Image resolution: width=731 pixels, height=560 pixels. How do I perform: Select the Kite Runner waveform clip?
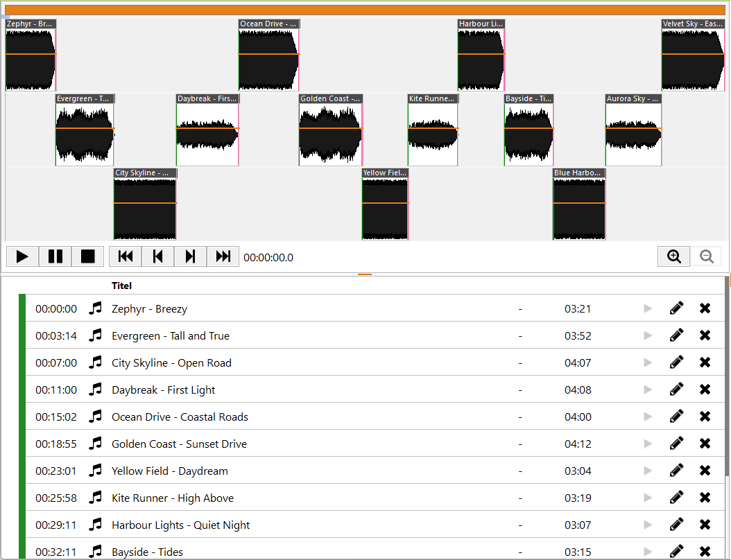pyautogui.click(x=433, y=130)
